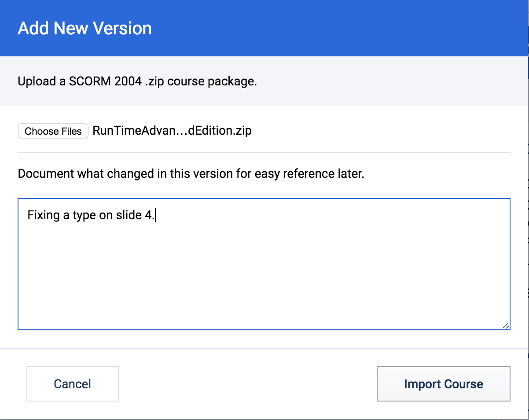
Task: Click the Choose Files button
Action: click(53, 131)
